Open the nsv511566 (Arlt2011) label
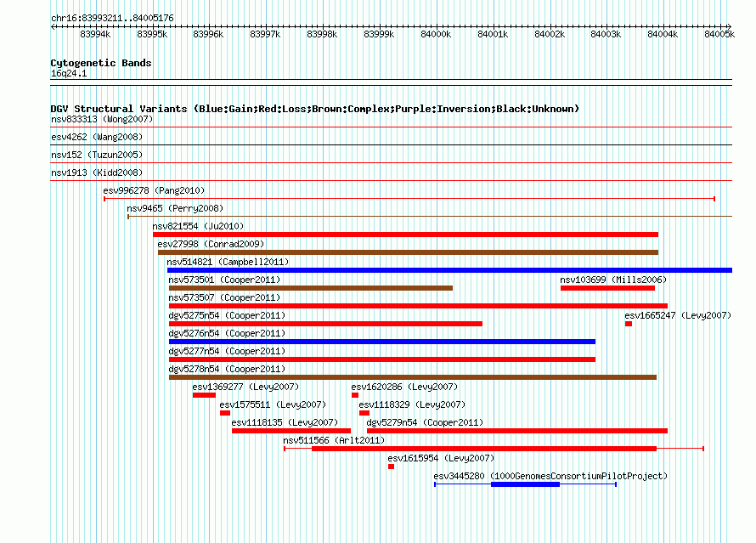The width and height of the screenshot is (756, 543). [334, 440]
